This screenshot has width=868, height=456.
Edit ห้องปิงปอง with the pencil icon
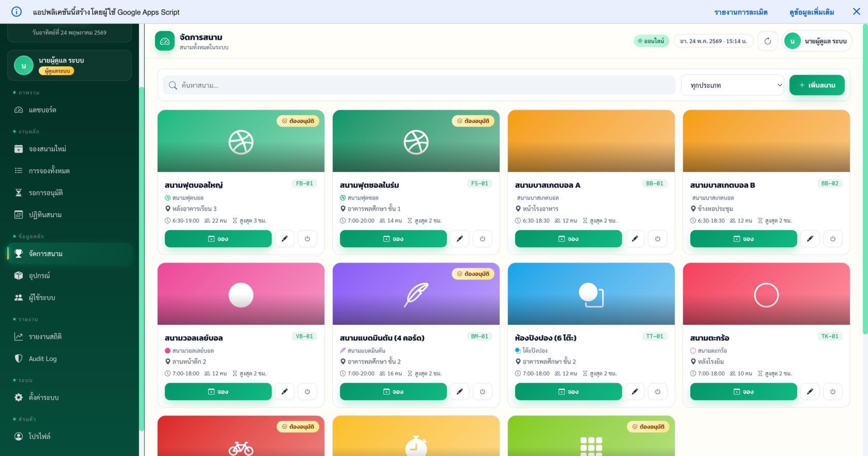point(635,391)
